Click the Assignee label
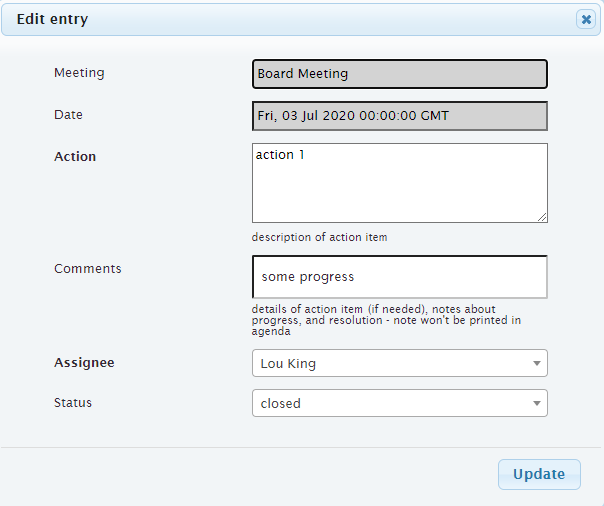 pyautogui.click(x=84, y=363)
